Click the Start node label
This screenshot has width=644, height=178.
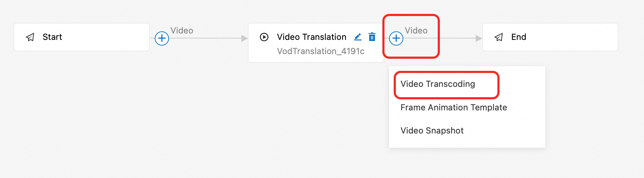[x=52, y=37]
